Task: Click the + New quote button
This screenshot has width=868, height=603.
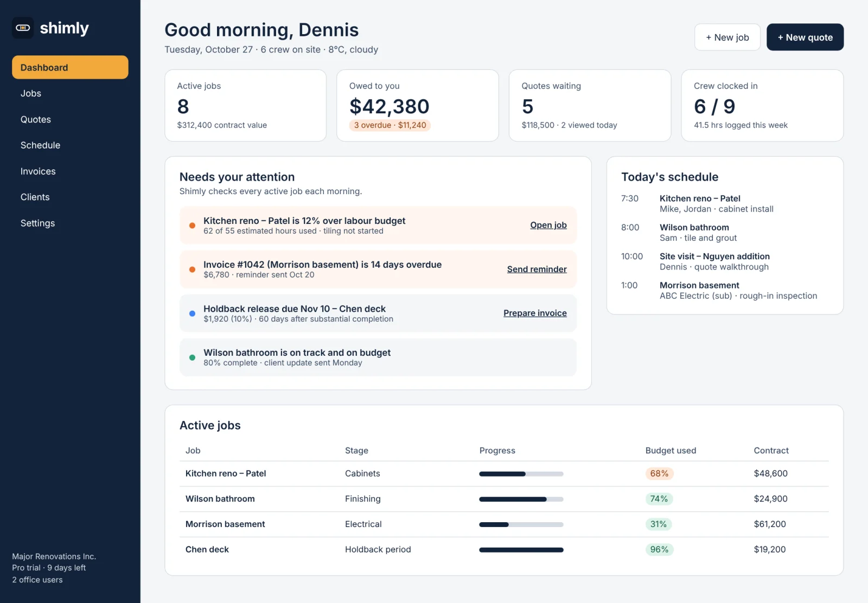Action: 805,37
